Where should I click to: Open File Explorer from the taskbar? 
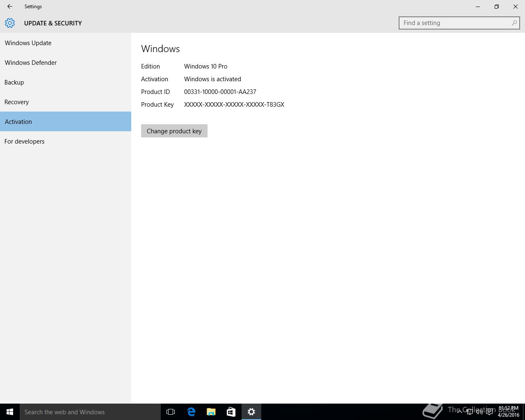(x=211, y=412)
